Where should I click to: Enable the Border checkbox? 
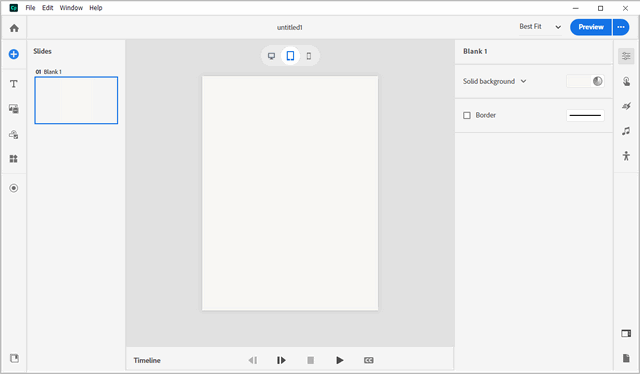[467, 116]
